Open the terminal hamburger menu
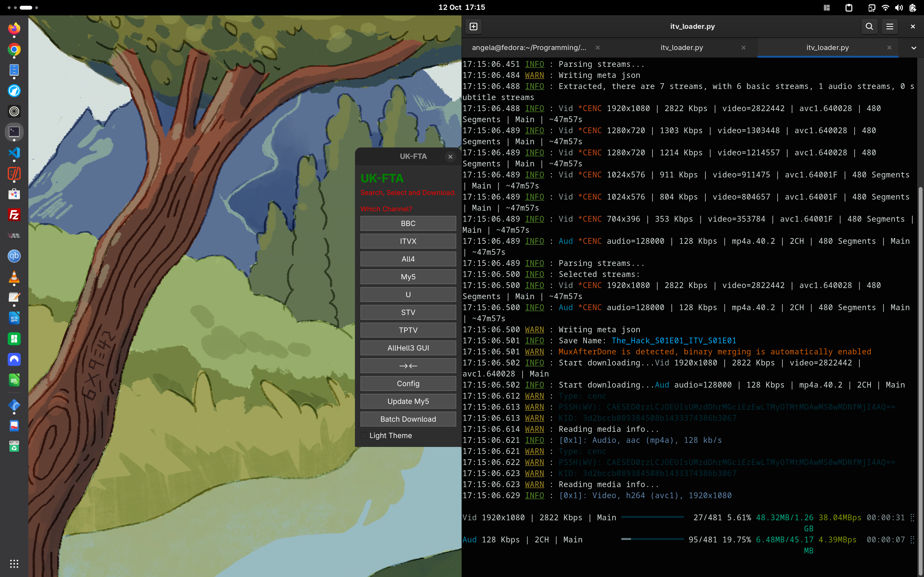The width and height of the screenshot is (924, 577). point(890,26)
